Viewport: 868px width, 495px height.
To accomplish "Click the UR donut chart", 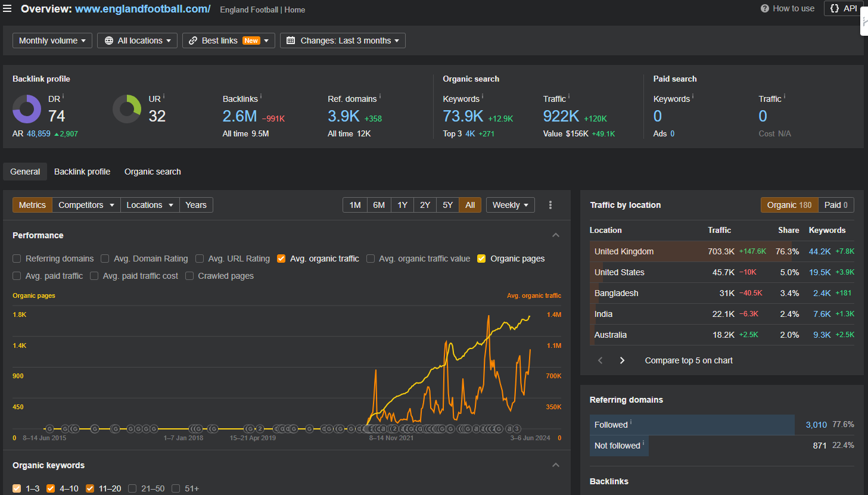I will coord(127,109).
